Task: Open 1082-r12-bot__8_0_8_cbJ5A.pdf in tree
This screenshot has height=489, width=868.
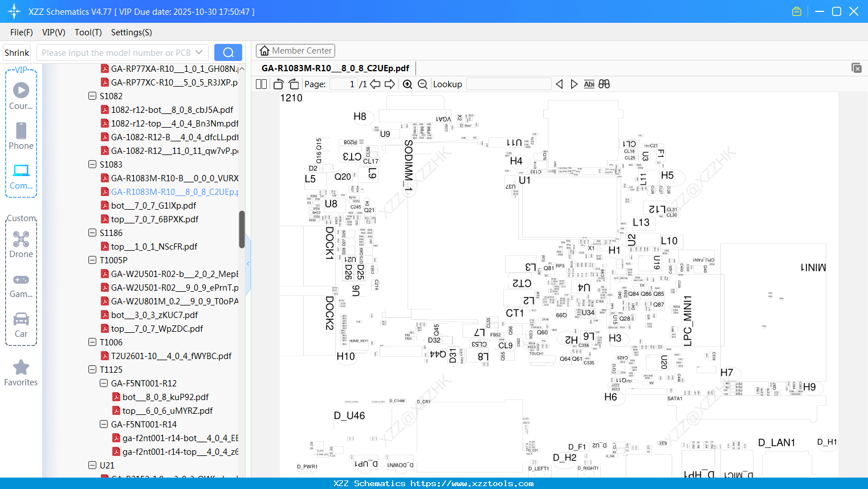Action: click(x=172, y=109)
